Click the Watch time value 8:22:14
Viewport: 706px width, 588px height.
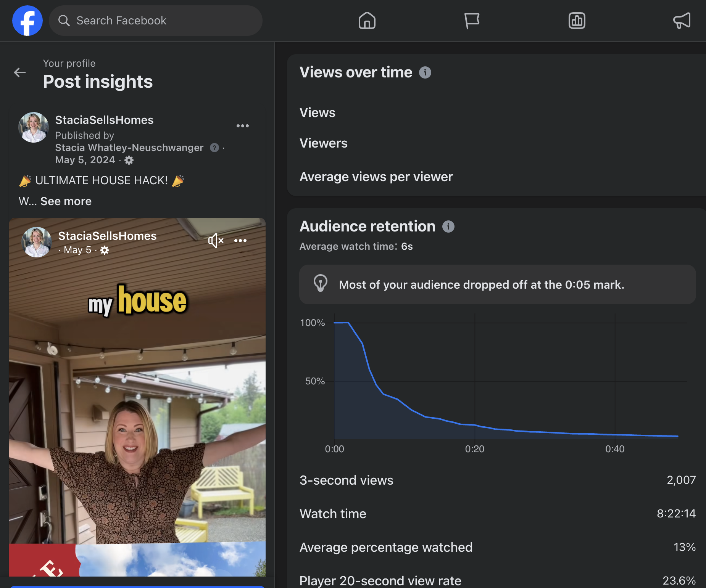[x=676, y=514]
